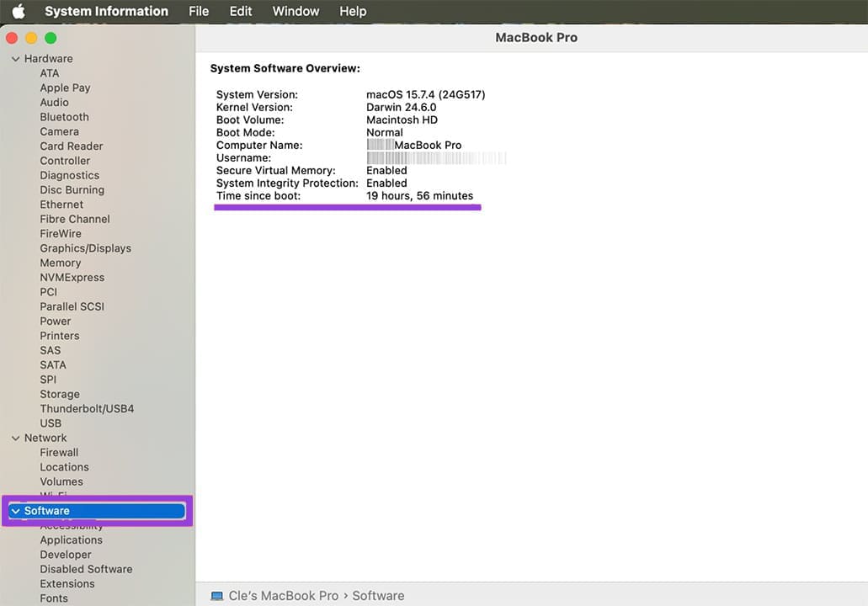Collapse the Software section chevron
This screenshot has height=606, width=868.
(15, 511)
